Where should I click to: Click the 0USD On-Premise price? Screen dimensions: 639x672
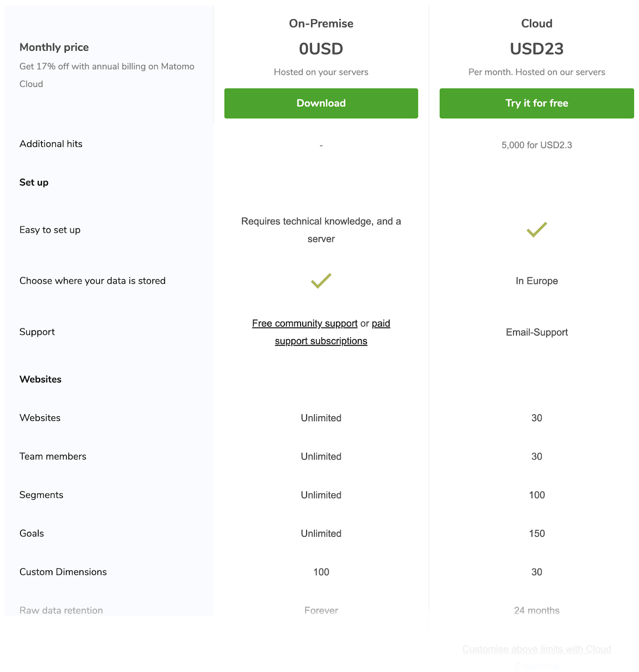[321, 49]
